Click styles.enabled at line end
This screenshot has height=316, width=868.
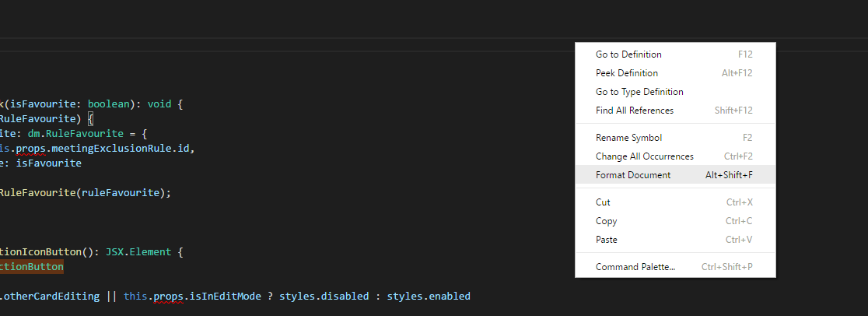pyautogui.click(x=429, y=296)
